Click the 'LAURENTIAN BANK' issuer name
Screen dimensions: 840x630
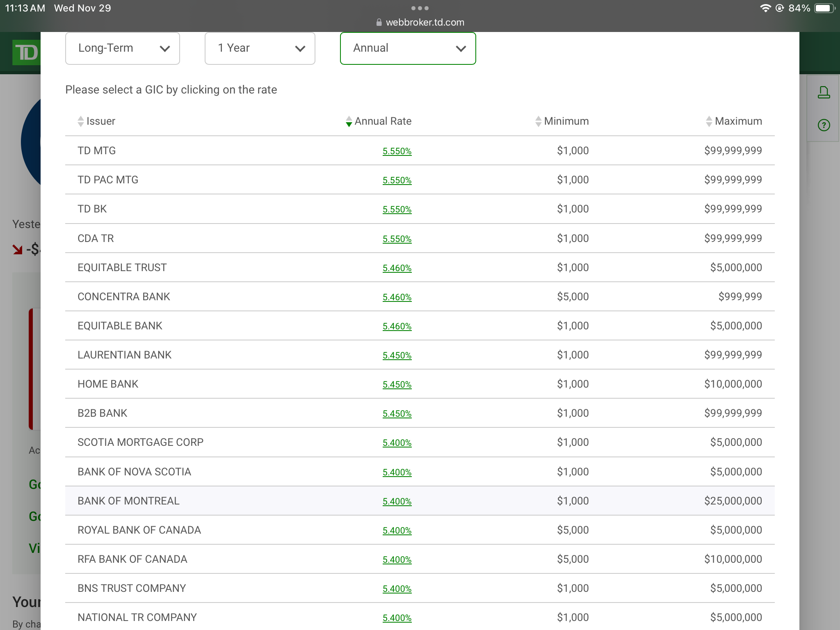pyautogui.click(x=124, y=355)
